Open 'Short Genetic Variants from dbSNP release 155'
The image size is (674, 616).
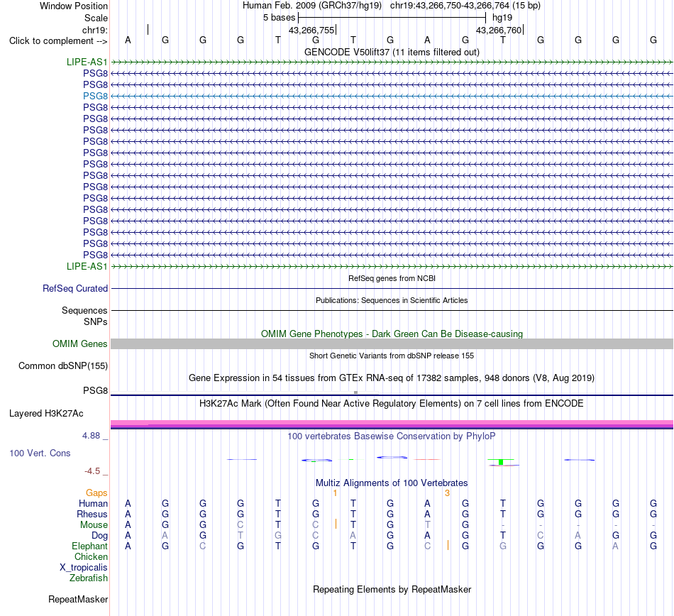tap(392, 356)
